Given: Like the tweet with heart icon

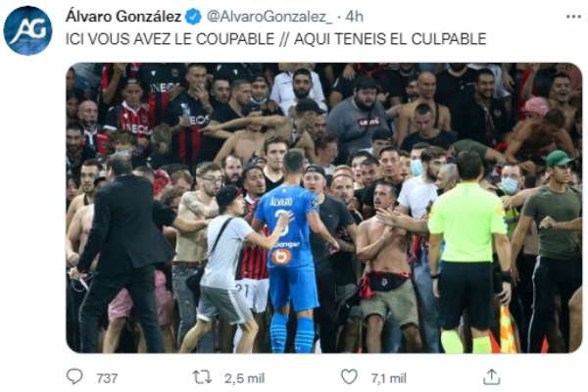Looking at the screenshot, I should [x=349, y=377].
